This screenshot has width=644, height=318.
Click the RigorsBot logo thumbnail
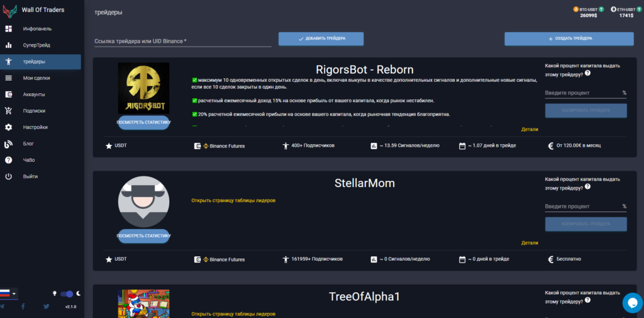coord(143,88)
